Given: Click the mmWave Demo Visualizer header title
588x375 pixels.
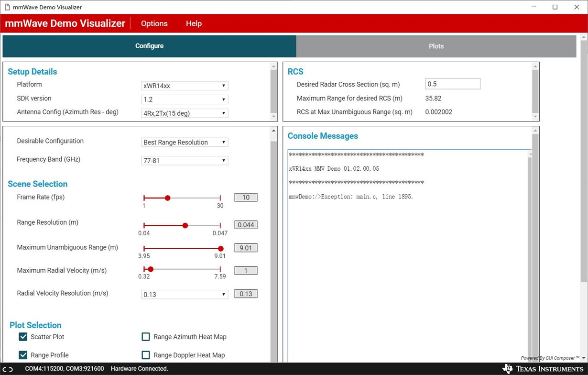Looking at the screenshot, I should point(65,23).
